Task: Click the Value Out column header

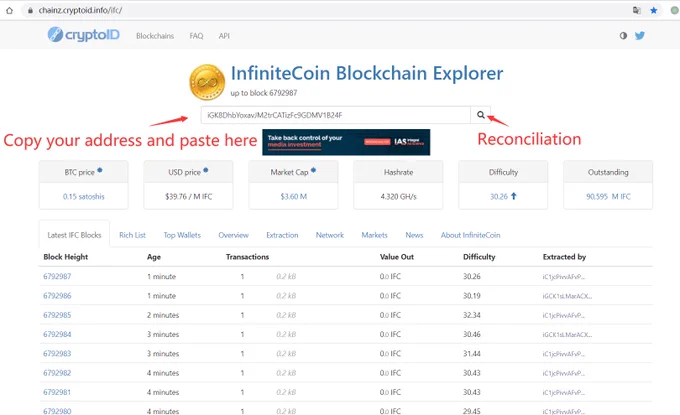Action: tap(397, 257)
